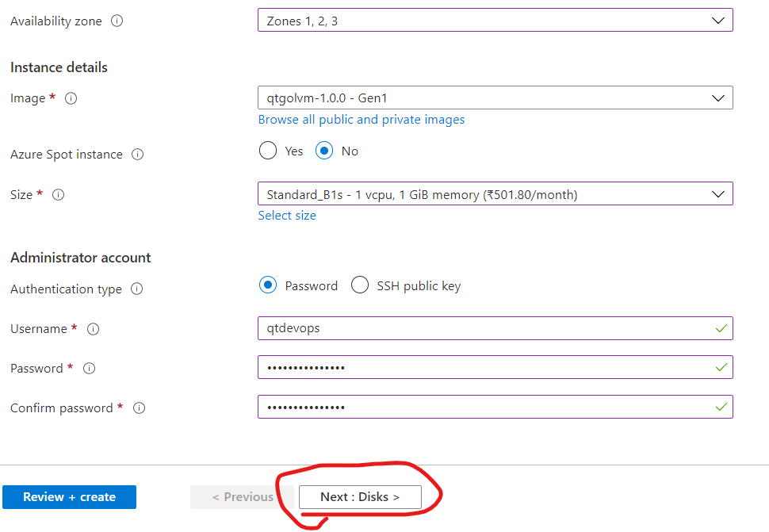This screenshot has width=769, height=532.
Task: Click the Authentication type label
Action: coord(66,289)
